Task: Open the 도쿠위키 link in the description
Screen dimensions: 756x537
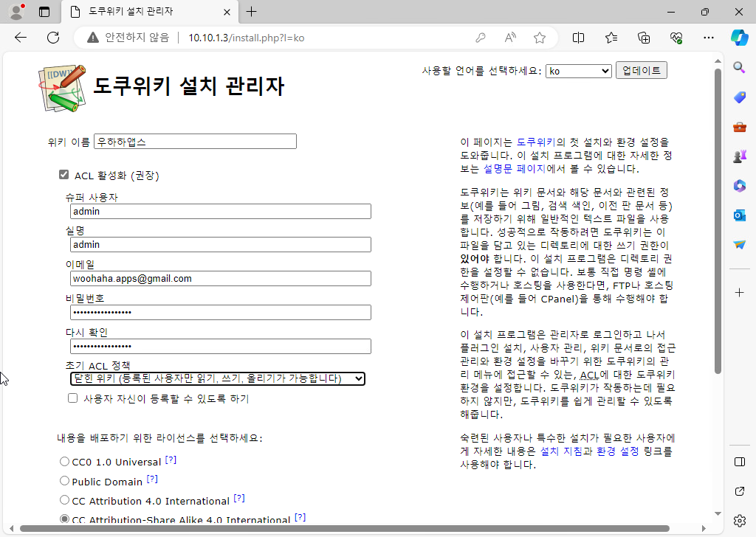Action: [536, 142]
